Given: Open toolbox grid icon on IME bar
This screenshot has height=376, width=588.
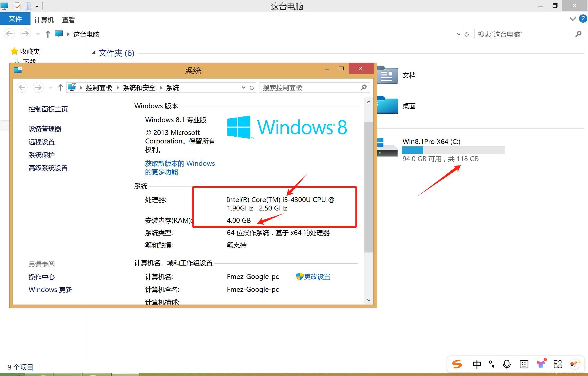Looking at the screenshot, I should click(558, 364).
